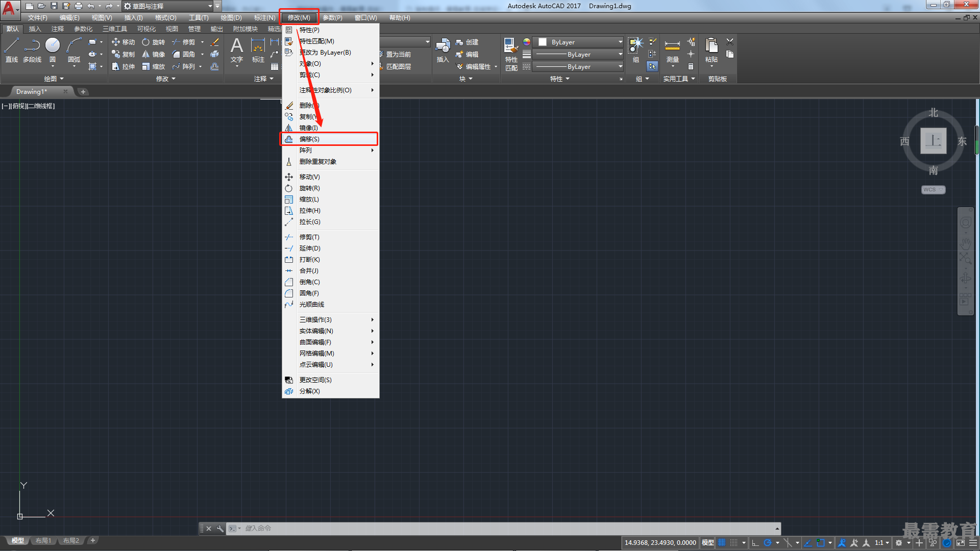The height and width of the screenshot is (551, 980).
Task: Click the Drawing1* document tab
Action: [32, 92]
